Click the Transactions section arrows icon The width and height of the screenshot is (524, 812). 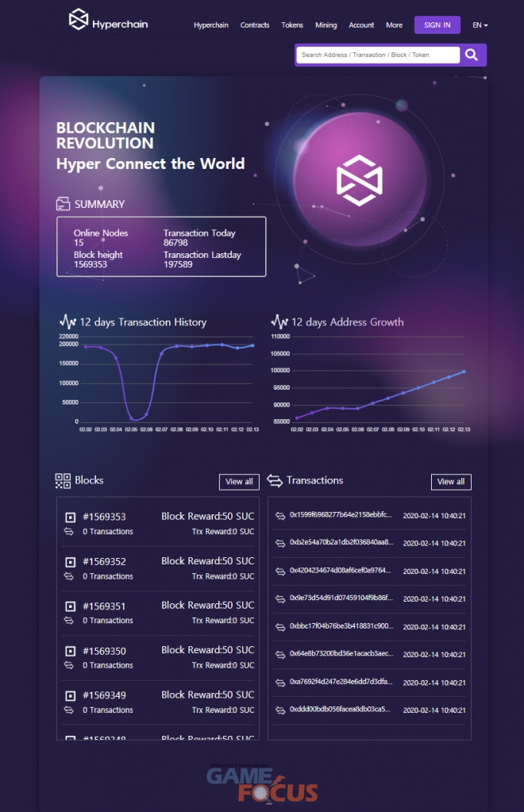tap(275, 480)
